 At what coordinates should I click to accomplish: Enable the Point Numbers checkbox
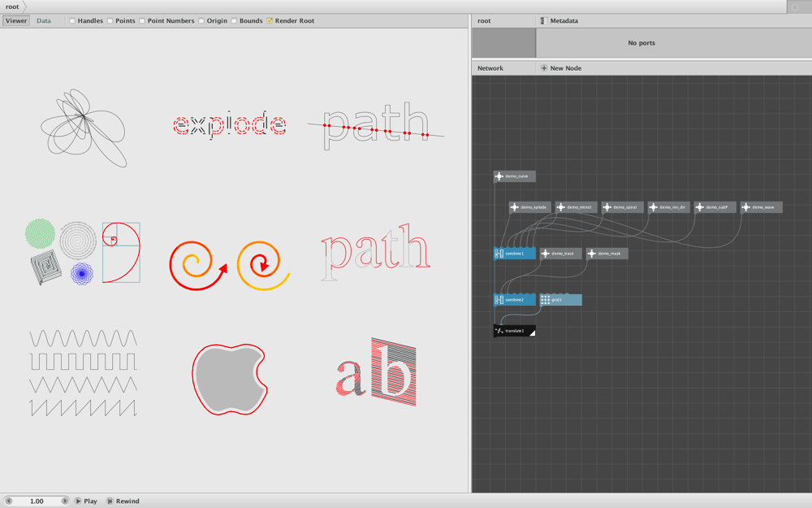142,21
